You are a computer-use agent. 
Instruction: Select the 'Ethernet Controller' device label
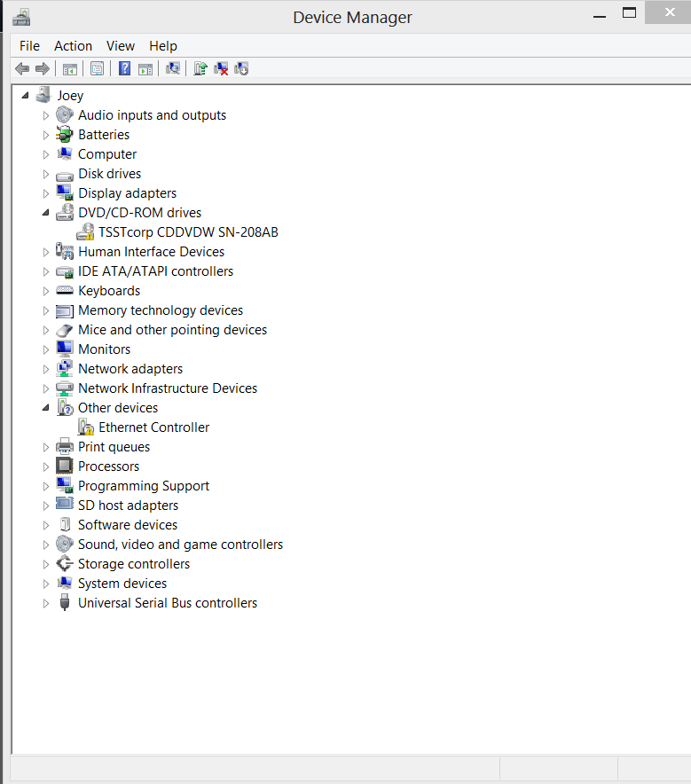[154, 427]
